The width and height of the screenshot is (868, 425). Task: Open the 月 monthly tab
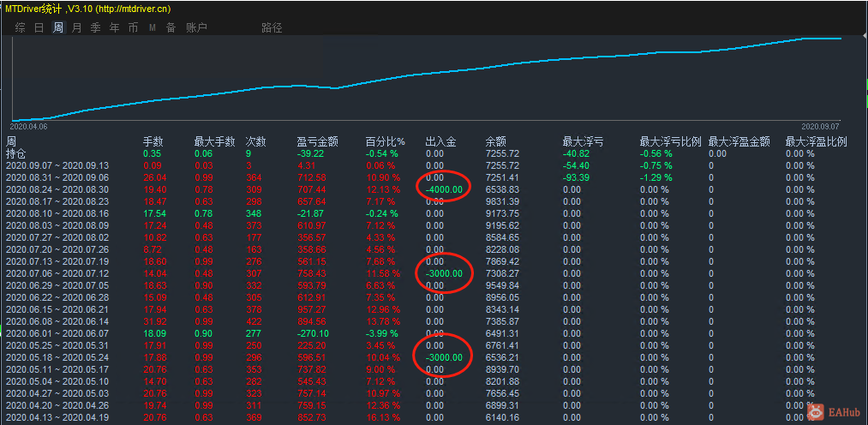[77, 27]
